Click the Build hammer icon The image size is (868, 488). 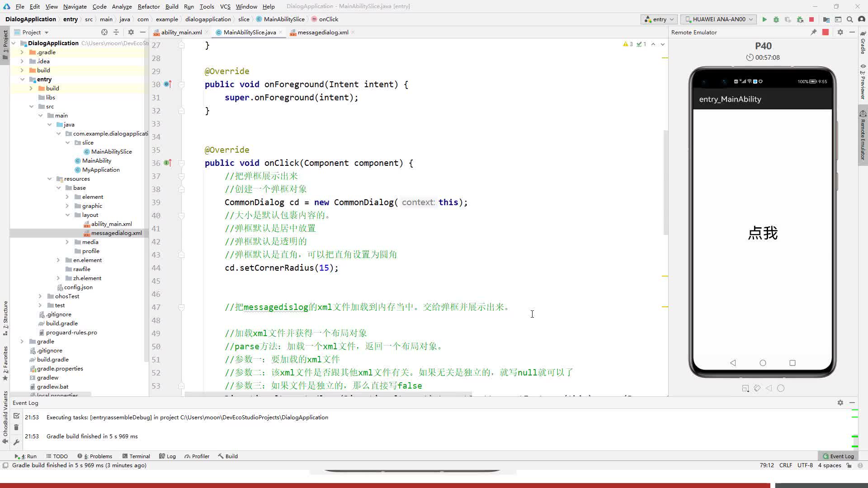220,456
